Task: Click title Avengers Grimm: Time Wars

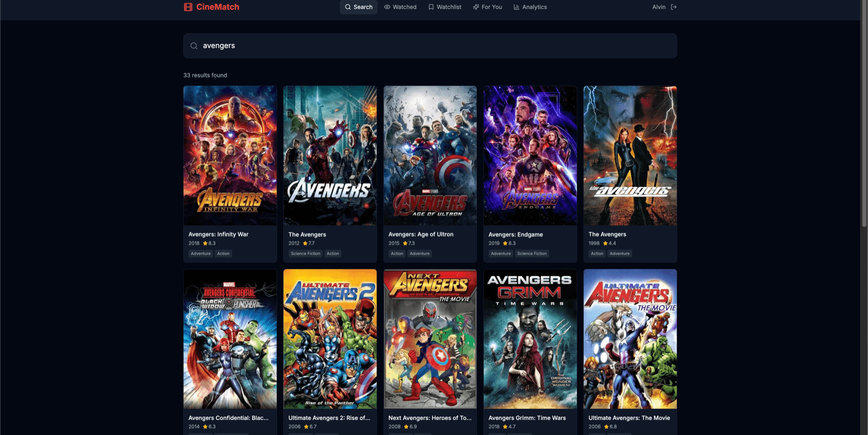Action: (527, 418)
